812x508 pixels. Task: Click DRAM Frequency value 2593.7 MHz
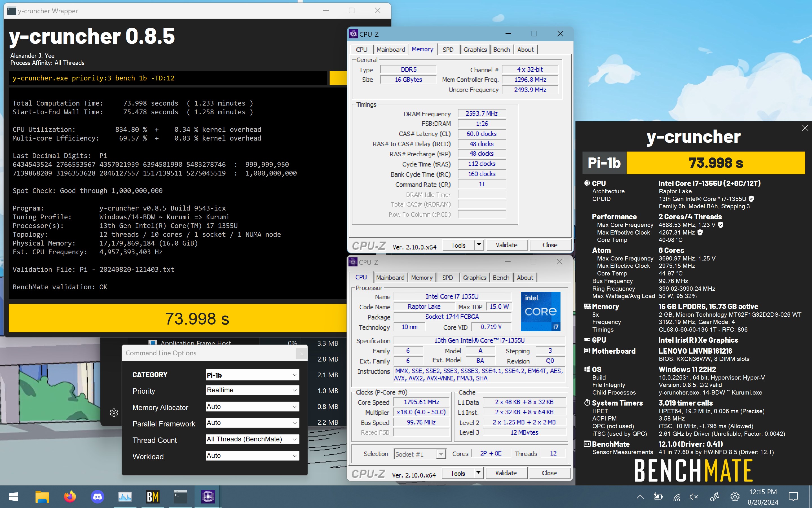[482, 113]
